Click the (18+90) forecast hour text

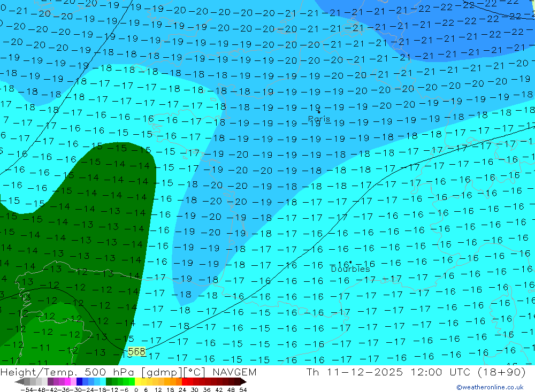(502, 372)
